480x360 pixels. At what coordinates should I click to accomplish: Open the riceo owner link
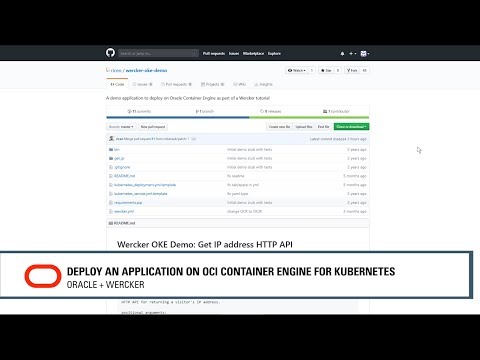click(x=116, y=70)
